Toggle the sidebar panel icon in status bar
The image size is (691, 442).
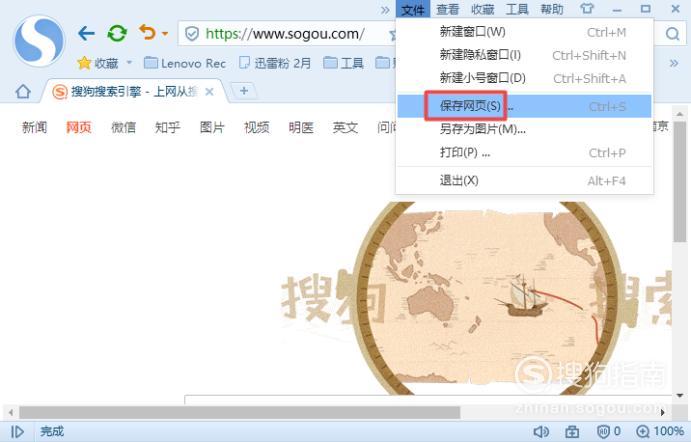[x=17, y=431]
